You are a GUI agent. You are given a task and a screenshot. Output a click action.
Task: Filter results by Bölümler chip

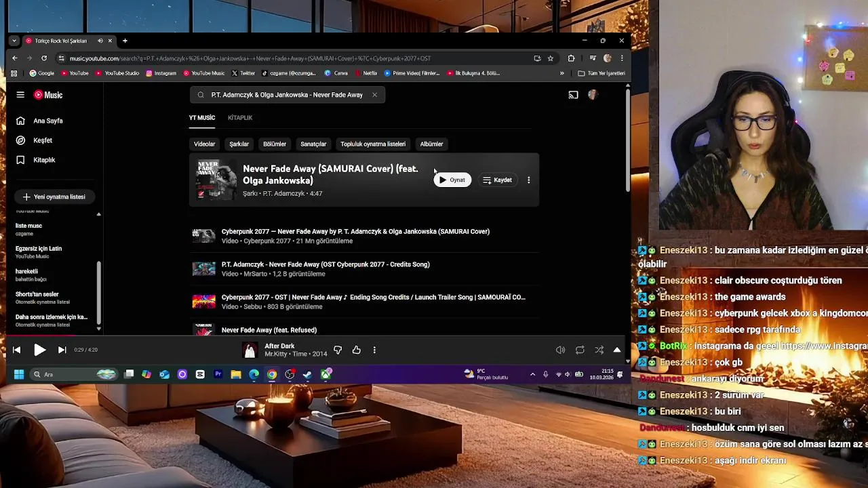[x=275, y=144]
